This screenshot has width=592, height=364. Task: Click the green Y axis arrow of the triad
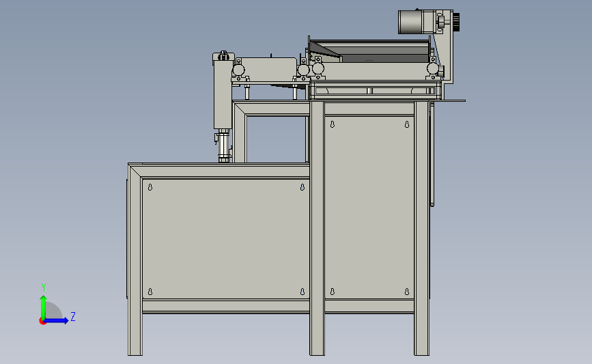click(44, 307)
